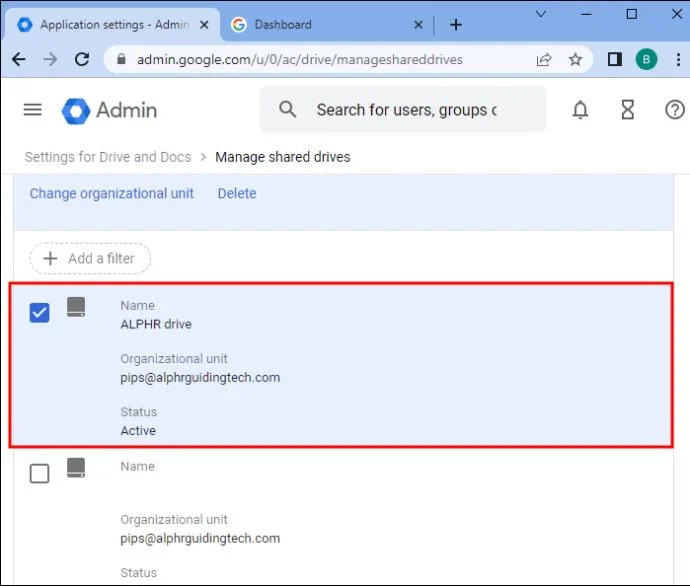The width and height of the screenshot is (690, 586).
Task: Uncheck the ALPHR drive checkbox
Action: click(x=39, y=313)
